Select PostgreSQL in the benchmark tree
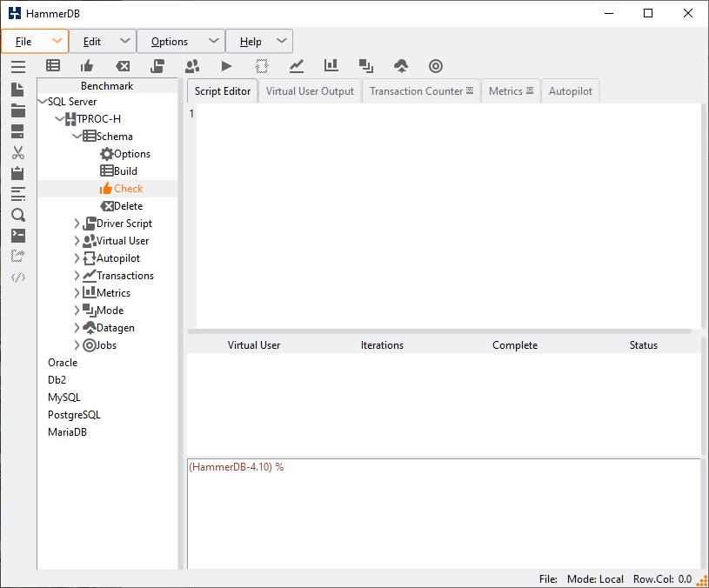 pyautogui.click(x=74, y=415)
